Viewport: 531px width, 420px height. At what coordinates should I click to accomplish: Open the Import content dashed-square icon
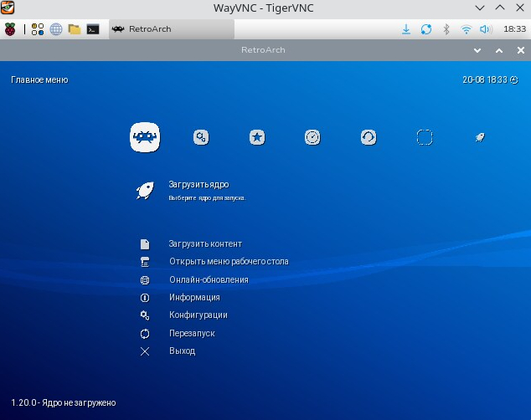[425, 137]
